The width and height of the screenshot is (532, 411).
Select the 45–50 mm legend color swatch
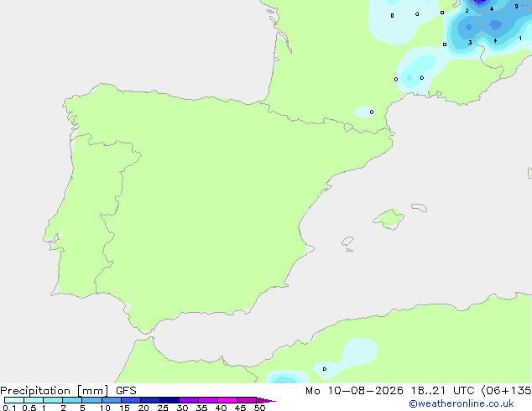coord(247,400)
